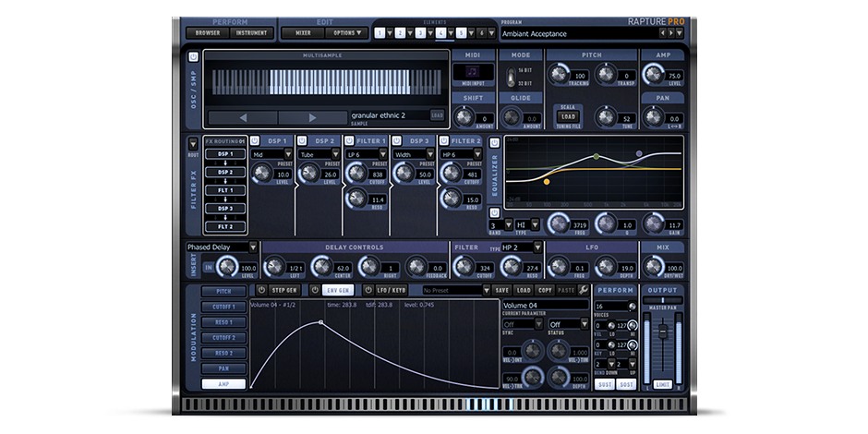
Task: Toggle the output LIMIT button
Action: point(663,384)
